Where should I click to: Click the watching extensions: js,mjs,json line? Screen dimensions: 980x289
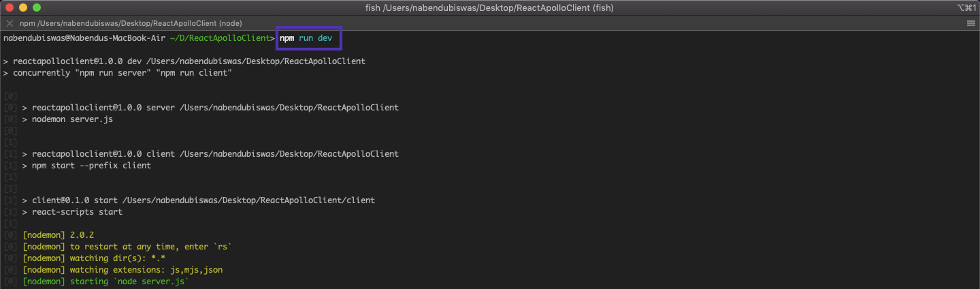coord(122,270)
